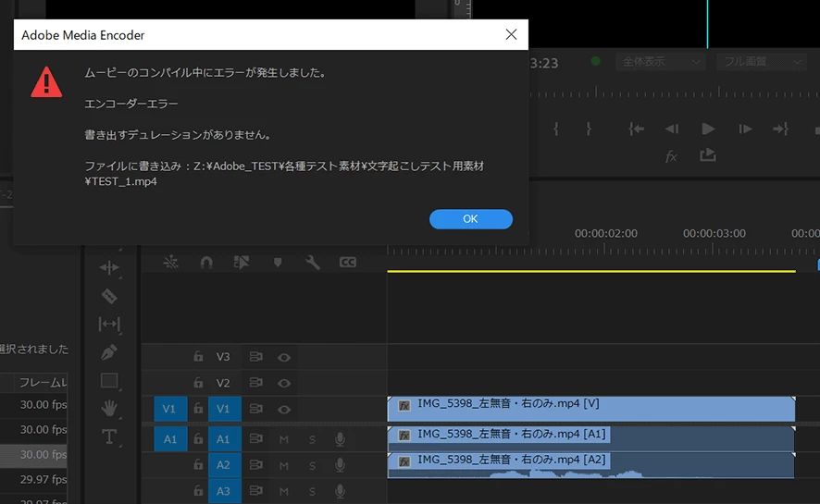Select the Type tool
Image resolution: width=820 pixels, height=504 pixels.
coord(109,436)
